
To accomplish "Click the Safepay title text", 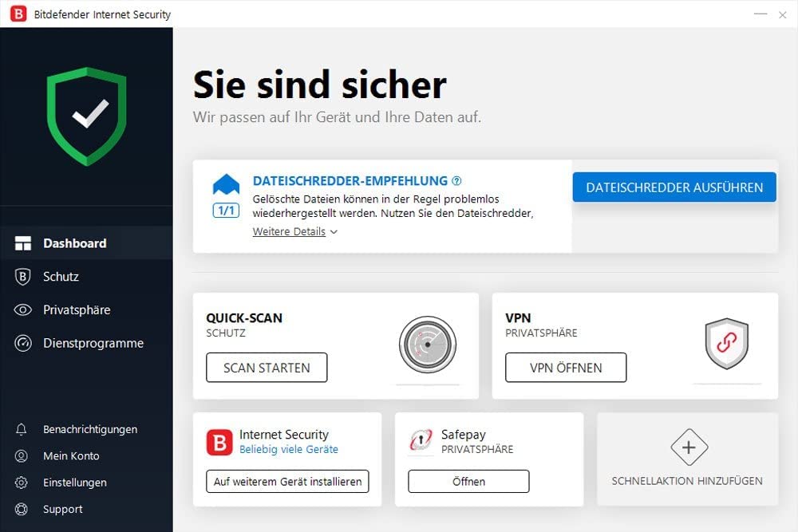I will point(464,435).
